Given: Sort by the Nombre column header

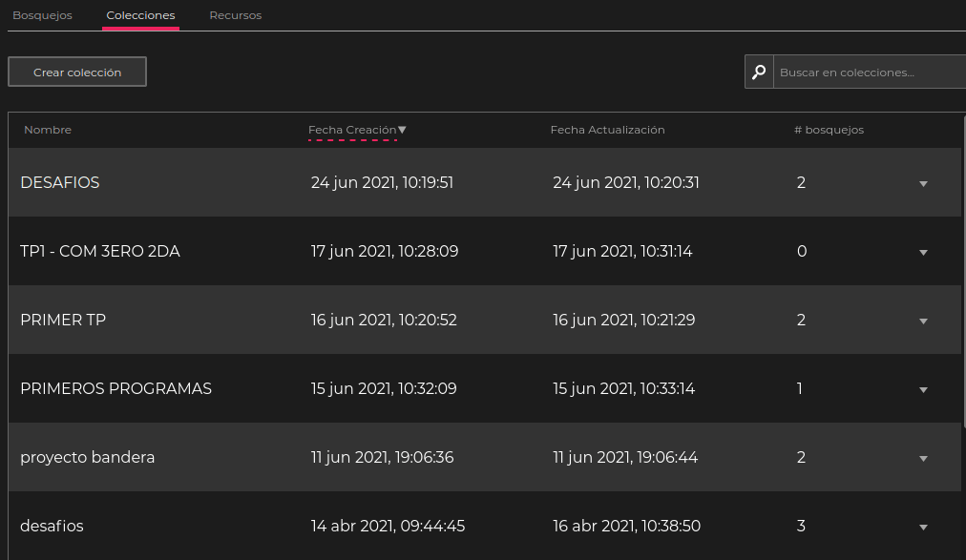Looking at the screenshot, I should 48,130.
